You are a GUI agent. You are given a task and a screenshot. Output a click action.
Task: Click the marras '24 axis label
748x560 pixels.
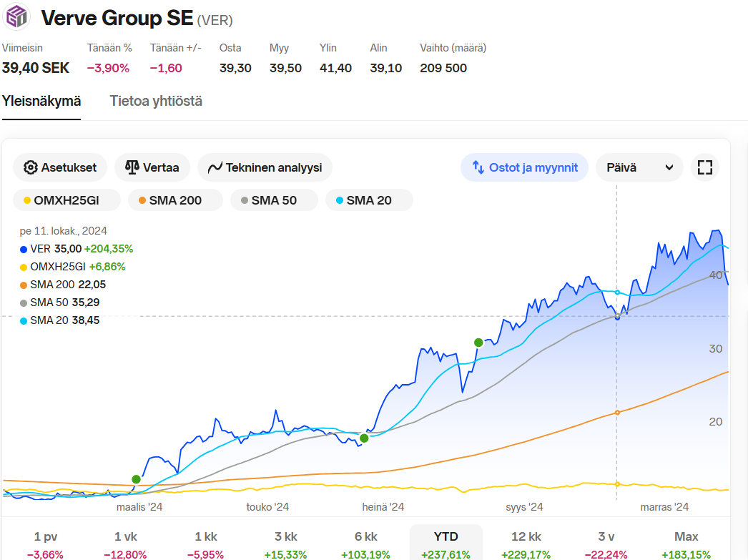click(x=664, y=507)
